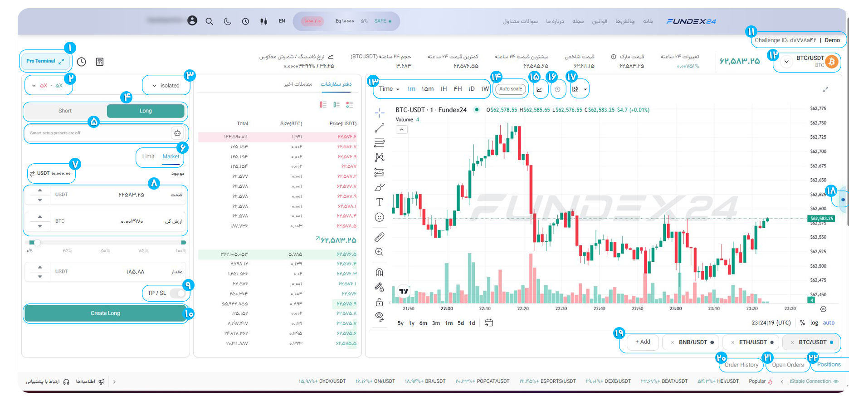868x401 pixels.
Task: Increase the USDT amount with up arrow
Action: tap(40, 267)
